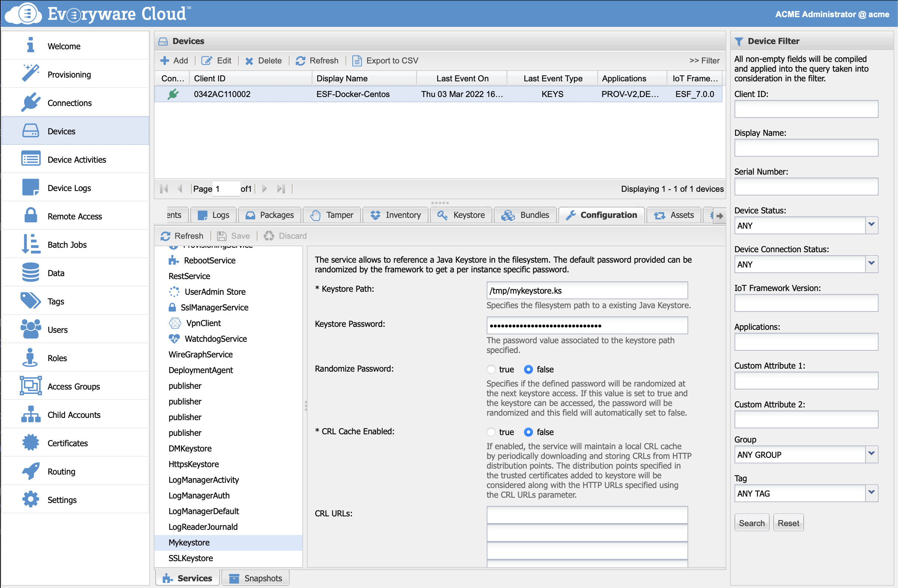
Task: Click the Users group icon
Action: (31, 329)
